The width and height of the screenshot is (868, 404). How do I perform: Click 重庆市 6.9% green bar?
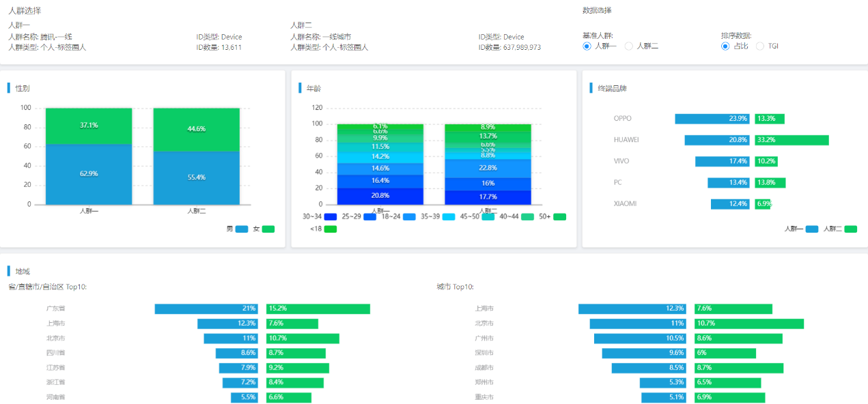[730, 397]
